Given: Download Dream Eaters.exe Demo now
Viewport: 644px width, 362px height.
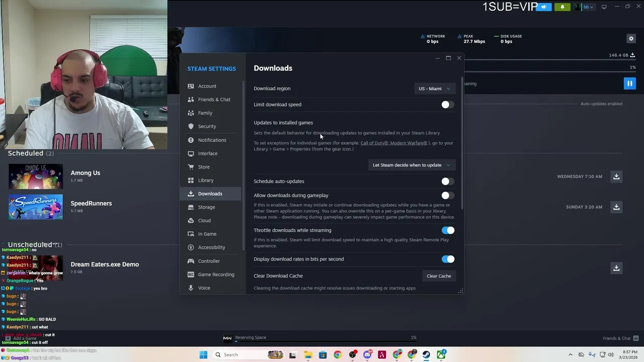Looking at the screenshot, I should (x=616, y=268).
